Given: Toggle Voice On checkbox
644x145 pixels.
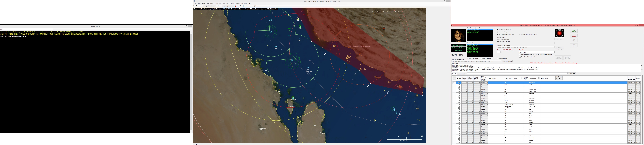Looking at the screenshot, I should [x=497, y=34].
